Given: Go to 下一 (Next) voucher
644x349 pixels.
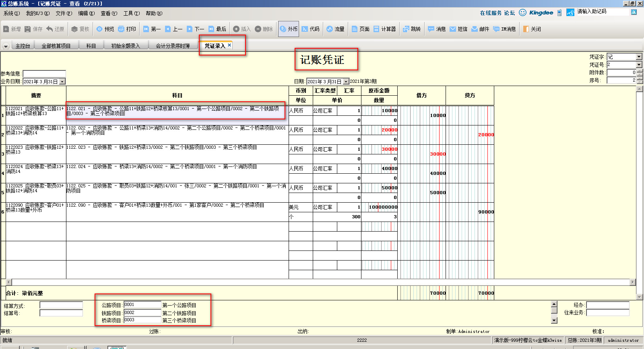Looking at the screenshot, I should [x=195, y=29].
